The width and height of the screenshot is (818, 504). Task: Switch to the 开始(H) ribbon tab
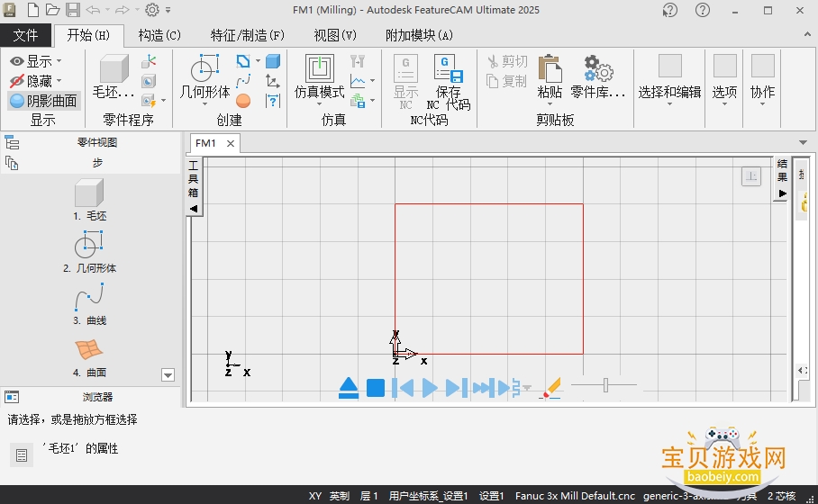(88, 35)
